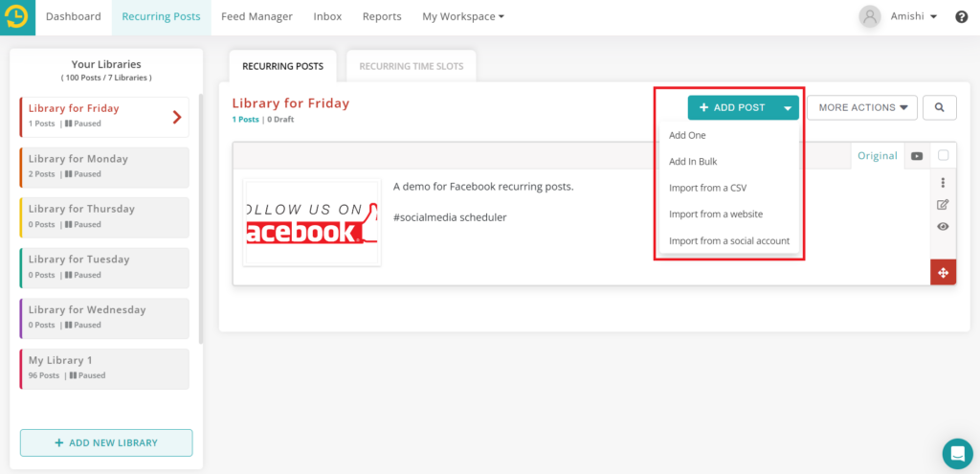Tick the select-all posts checkbox
Screen dimensions: 980x474
pyautogui.click(x=943, y=155)
